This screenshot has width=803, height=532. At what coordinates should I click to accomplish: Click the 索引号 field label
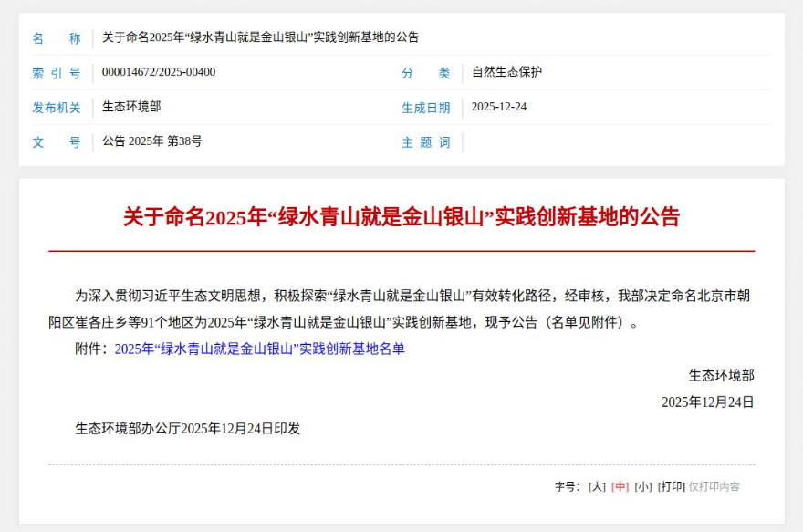click(x=57, y=73)
